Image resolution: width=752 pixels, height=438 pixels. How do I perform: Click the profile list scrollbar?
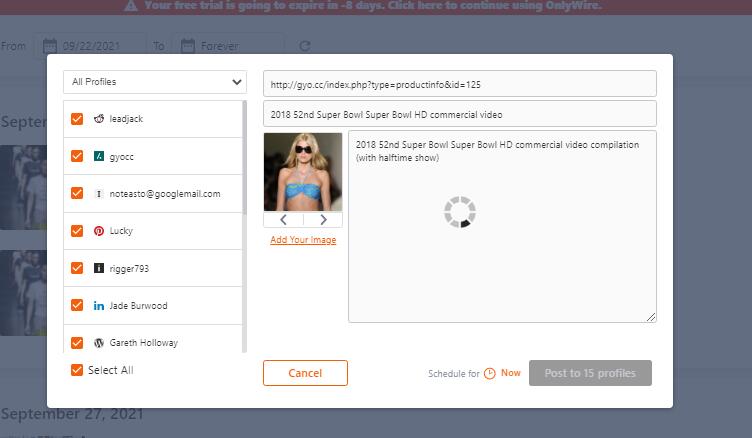245,160
